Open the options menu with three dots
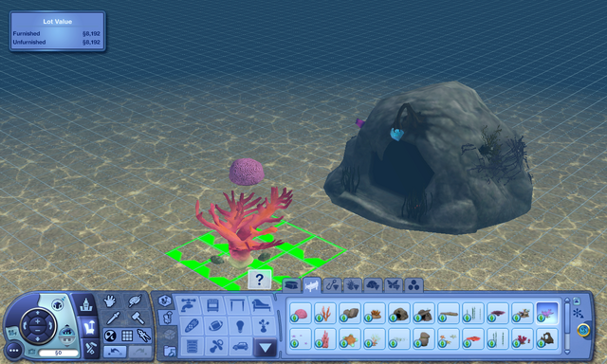607x364 pixels. click(x=14, y=351)
